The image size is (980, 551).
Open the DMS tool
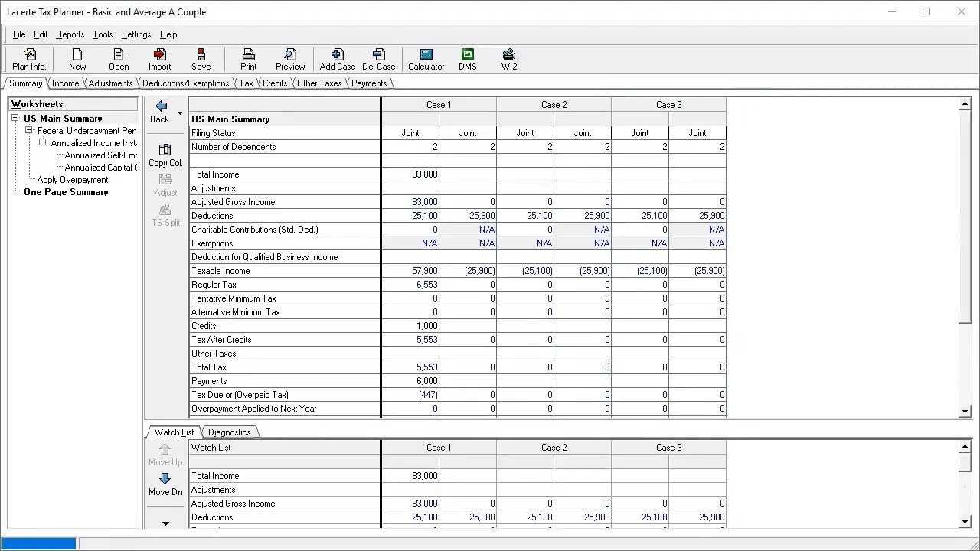point(467,59)
